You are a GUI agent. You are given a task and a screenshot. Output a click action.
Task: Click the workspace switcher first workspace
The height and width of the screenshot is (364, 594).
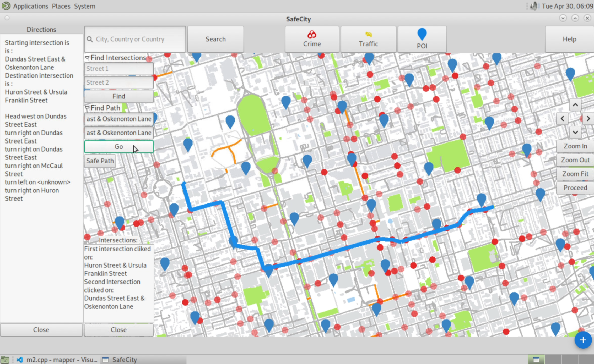[x=536, y=360]
